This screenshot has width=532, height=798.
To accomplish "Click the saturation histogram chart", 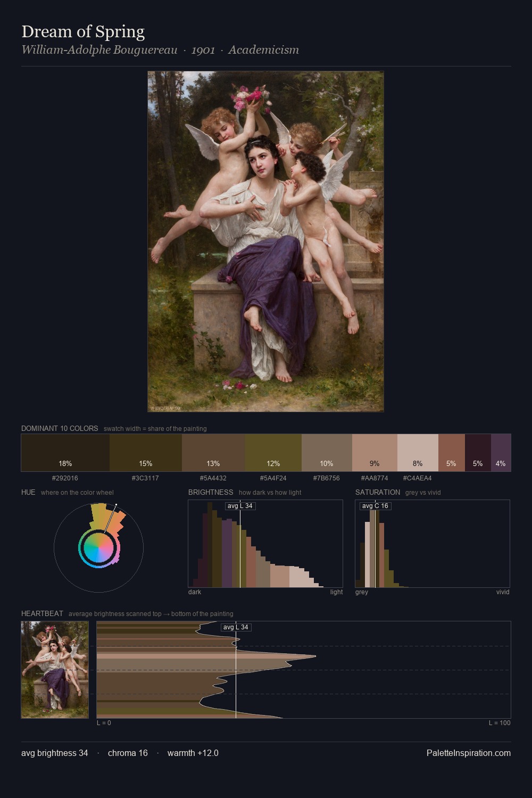I will (433, 544).
